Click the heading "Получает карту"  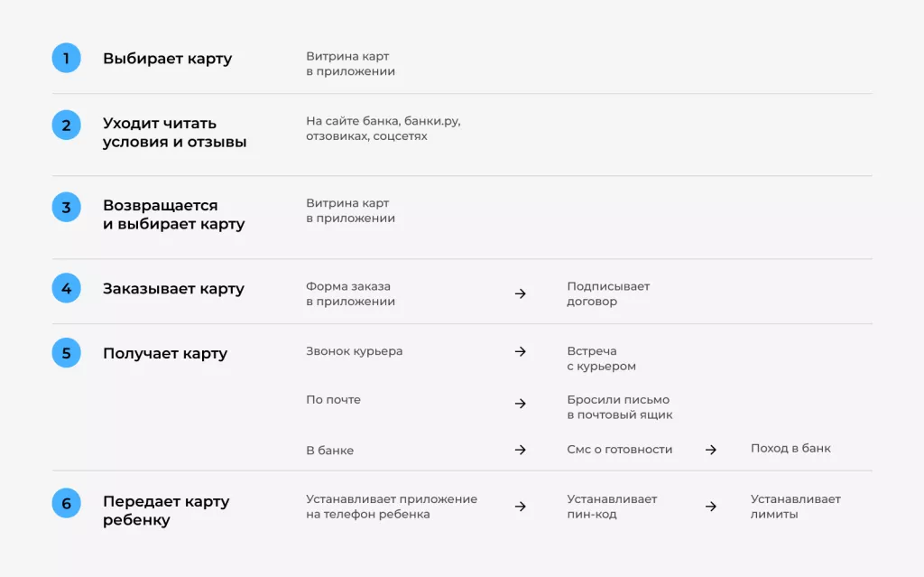pyautogui.click(x=165, y=353)
